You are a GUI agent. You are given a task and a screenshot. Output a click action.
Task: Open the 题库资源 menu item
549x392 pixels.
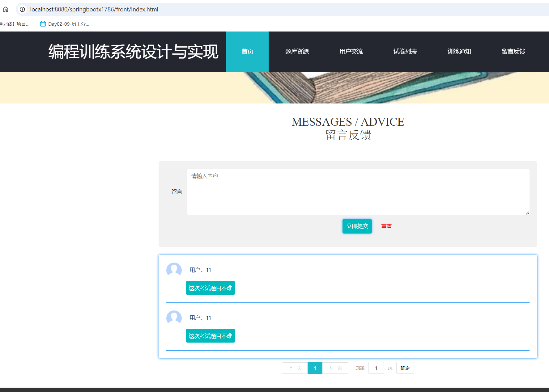pos(297,52)
